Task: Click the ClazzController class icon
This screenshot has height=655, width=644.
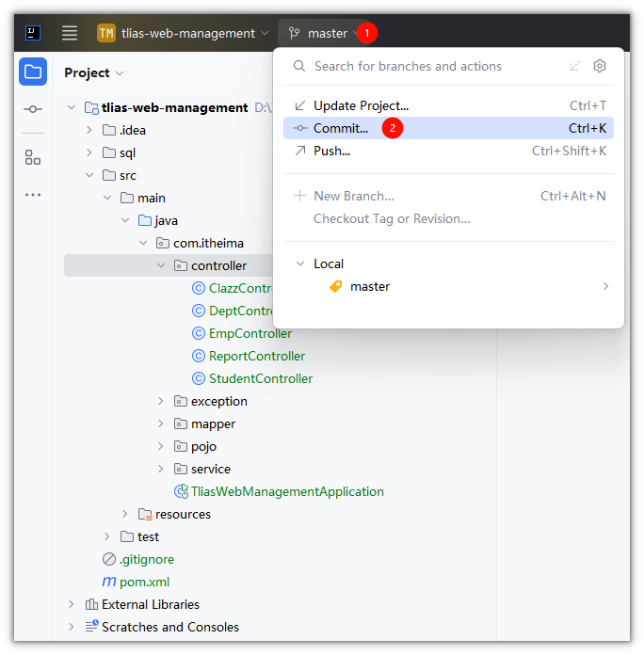Action: pyautogui.click(x=199, y=288)
